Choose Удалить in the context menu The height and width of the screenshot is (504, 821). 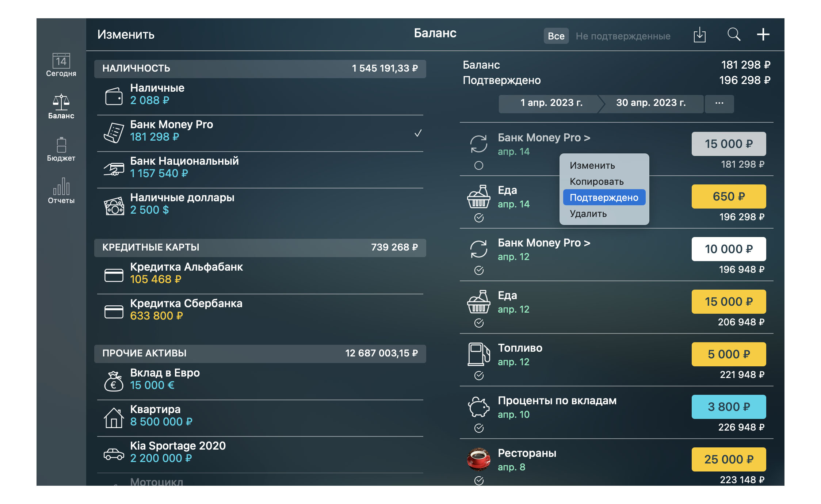click(604, 214)
